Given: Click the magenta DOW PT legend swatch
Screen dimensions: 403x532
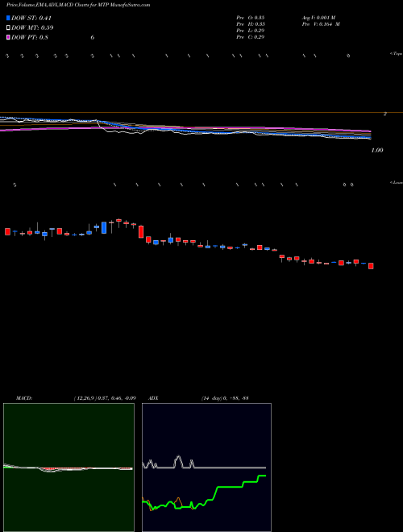Looking at the screenshot, I should [x=8, y=37].
